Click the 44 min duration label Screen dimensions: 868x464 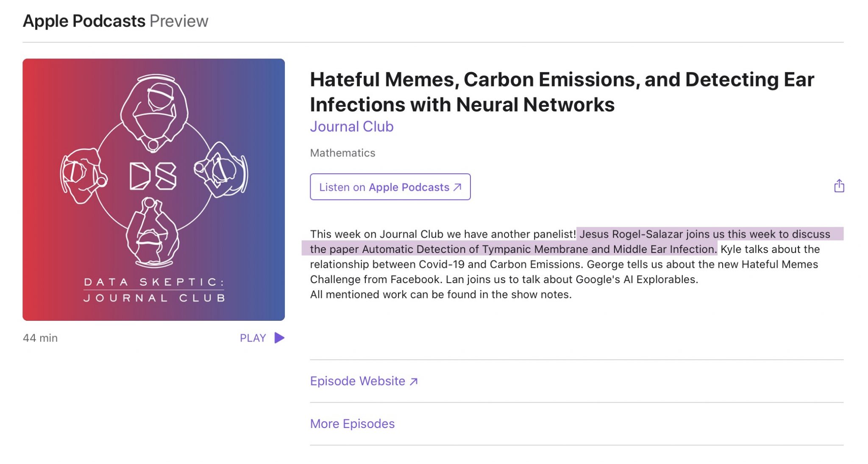pos(41,338)
